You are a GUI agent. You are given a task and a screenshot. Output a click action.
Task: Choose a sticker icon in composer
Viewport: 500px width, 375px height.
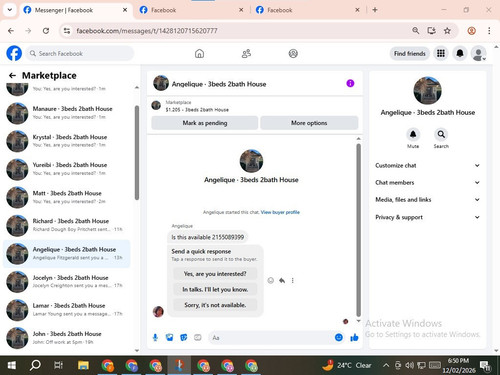[x=184, y=338]
